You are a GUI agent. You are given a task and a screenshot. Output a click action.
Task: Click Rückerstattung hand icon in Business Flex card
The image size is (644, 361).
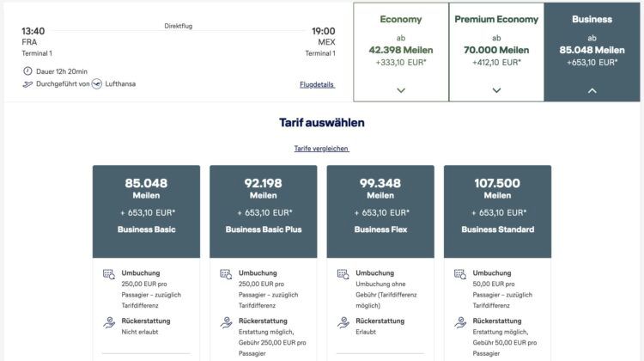pyautogui.click(x=342, y=323)
